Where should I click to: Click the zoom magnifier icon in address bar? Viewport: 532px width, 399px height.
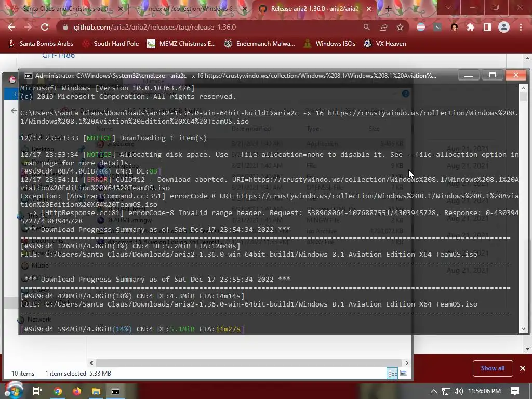pyautogui.click(x=366, y=27)
